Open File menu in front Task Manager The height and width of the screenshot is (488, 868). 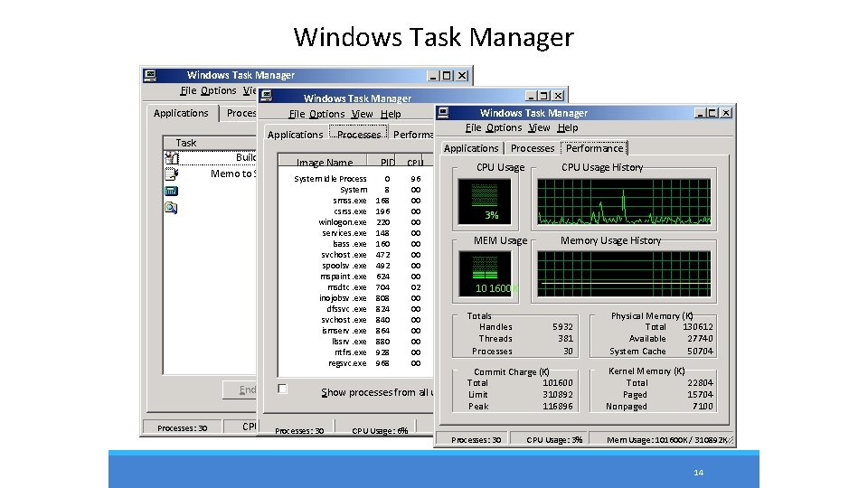click(473, 127)
